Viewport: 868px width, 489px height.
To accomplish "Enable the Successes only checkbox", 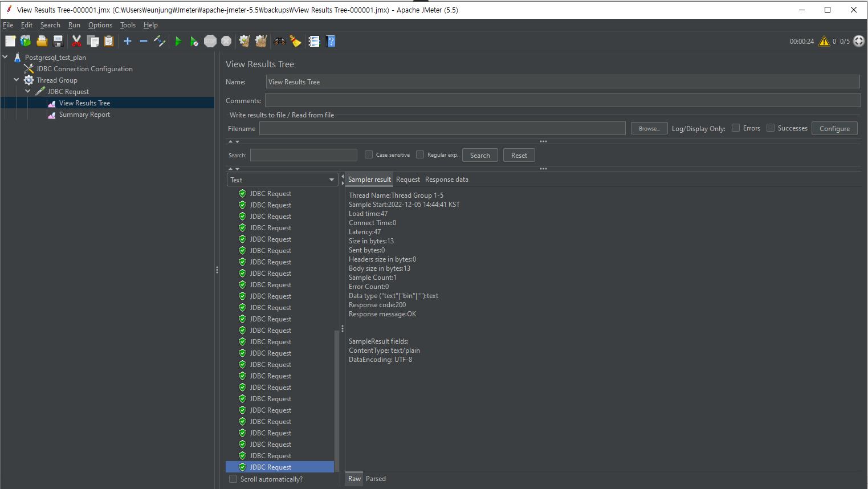I will 771,128.
